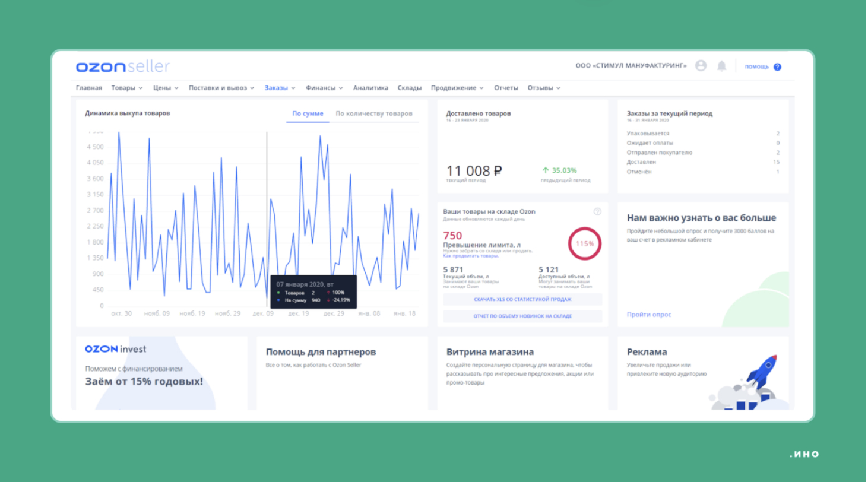
Task: Open the Отчеты section
Action: pyautogui.click(x=506, y=88)
